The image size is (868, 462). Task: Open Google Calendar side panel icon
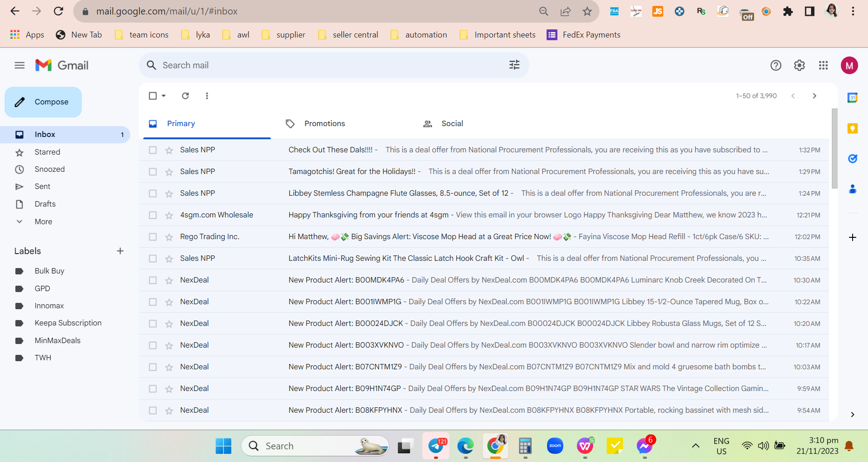coord(853,98)
